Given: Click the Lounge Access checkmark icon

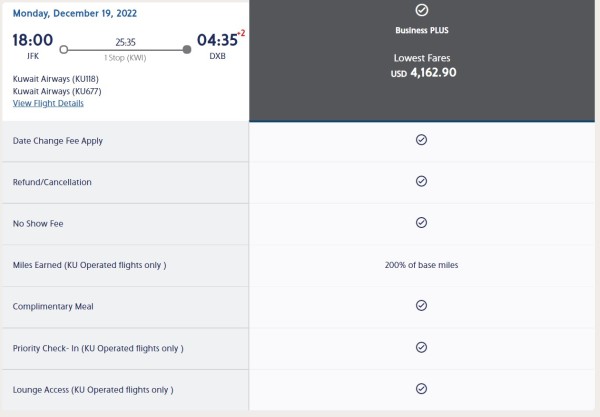Looking at the screenshot, I should [x=421, y=388].
